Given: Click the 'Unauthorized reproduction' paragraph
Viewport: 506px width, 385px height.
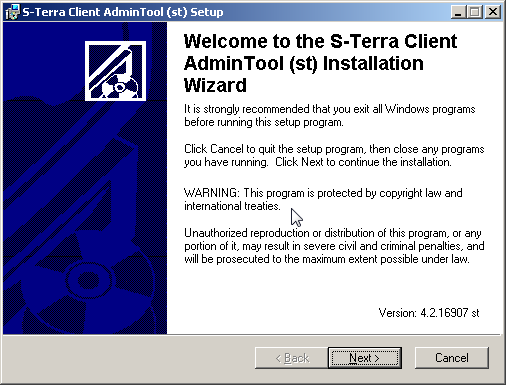Looking at the screenshot, I should coord(334,246).
